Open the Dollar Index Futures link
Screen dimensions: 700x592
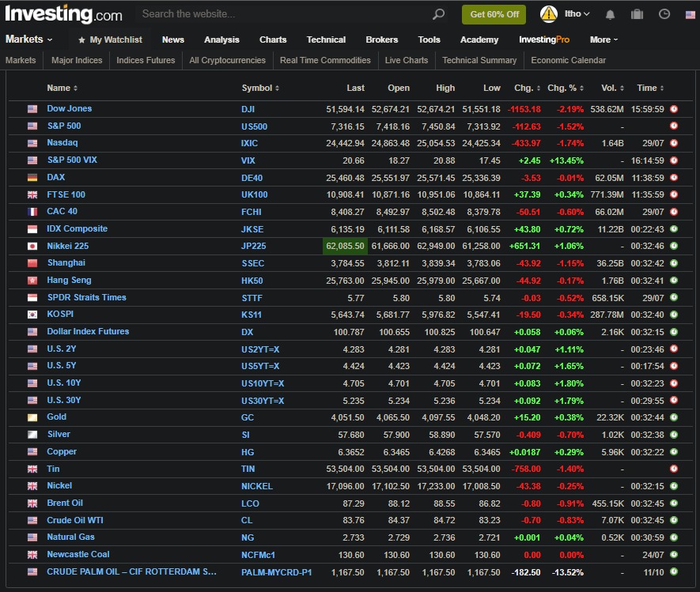tap(88, 331)
